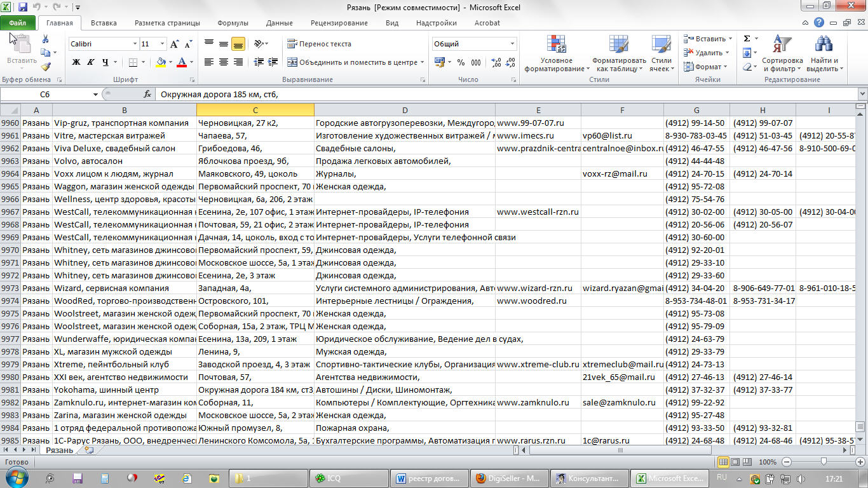Open Сортировка и фильтр menu

[782, 54]
